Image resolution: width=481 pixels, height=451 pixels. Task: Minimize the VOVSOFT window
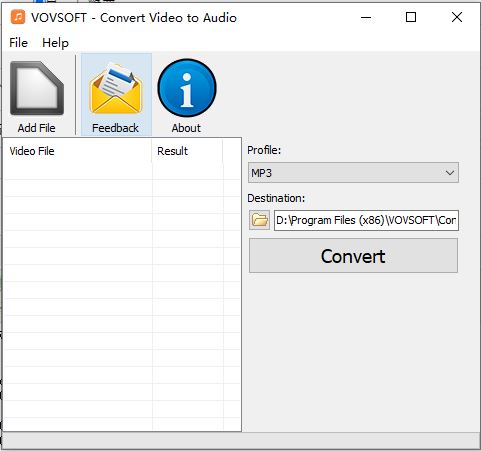pyautogui.click(x=366, y=17)
